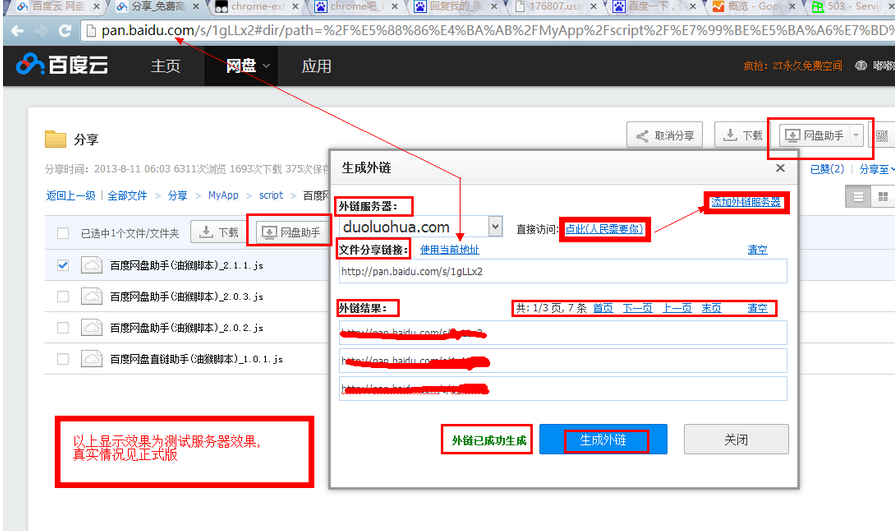Open 主页 in the top navigation
Image resolution: width=895 pixels, height=531 pixels.
click(x=166, y=66)
